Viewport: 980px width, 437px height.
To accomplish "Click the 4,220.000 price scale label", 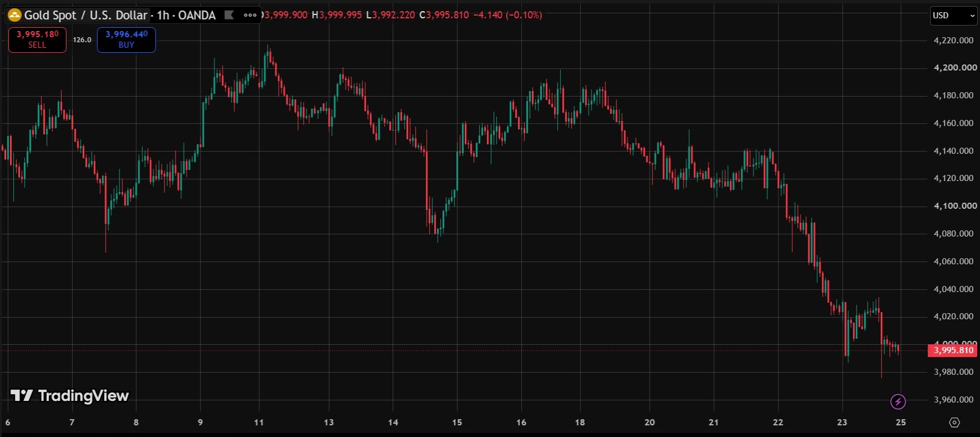I will point(953,40).
